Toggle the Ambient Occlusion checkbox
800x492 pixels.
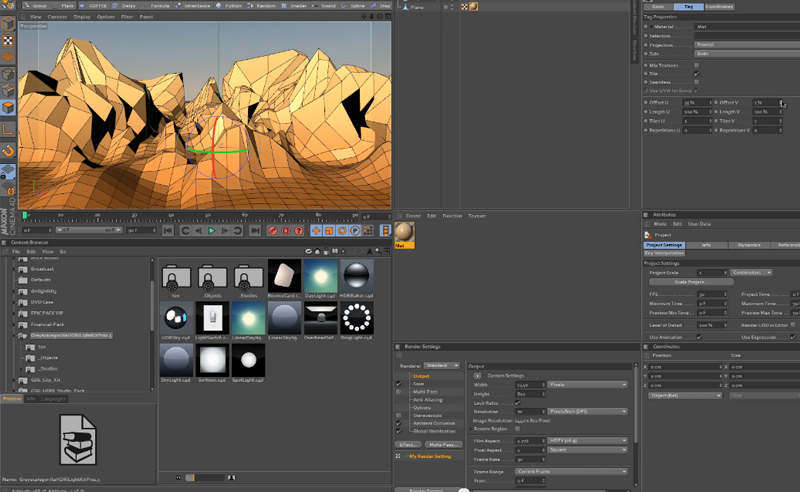pos(398,423)
